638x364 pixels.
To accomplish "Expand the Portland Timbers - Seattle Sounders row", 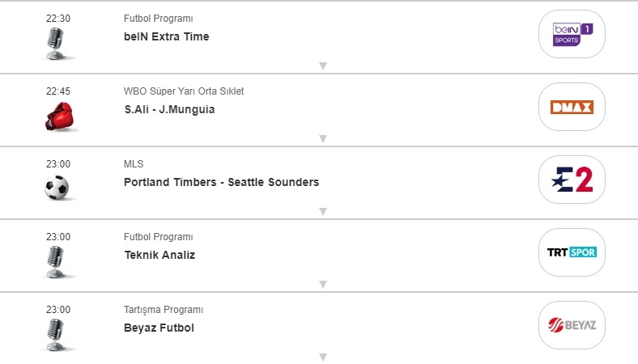I will 322,211.
